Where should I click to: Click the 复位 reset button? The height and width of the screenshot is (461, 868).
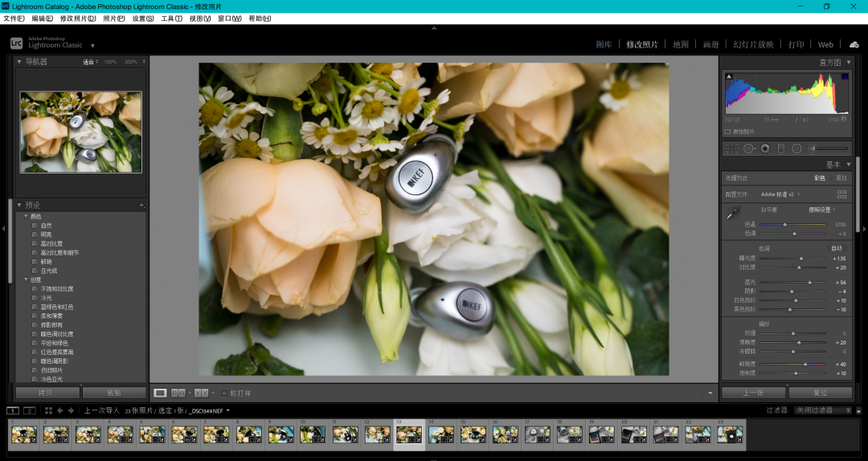[x=820, y=393]
